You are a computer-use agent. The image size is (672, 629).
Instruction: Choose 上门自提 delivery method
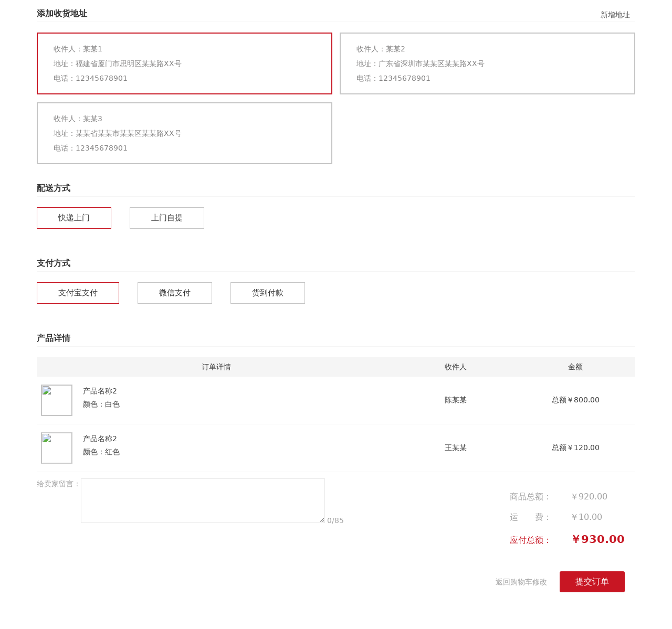[166, 218]
